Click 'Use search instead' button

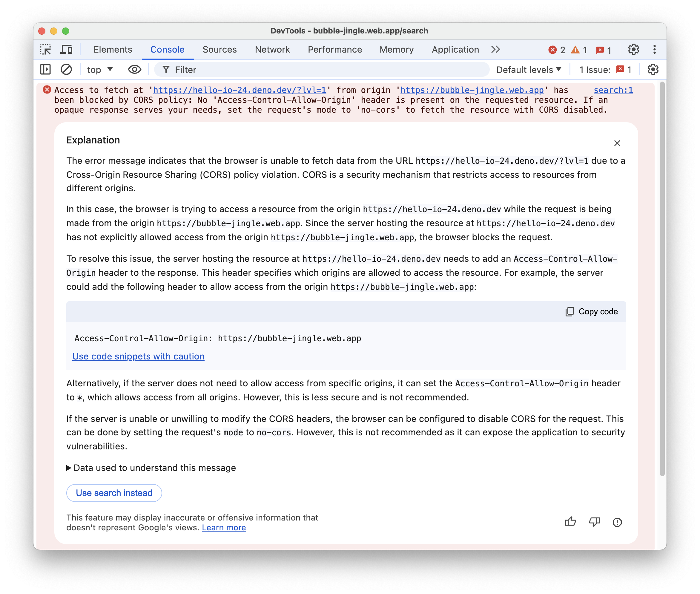(x=113, y=493)
